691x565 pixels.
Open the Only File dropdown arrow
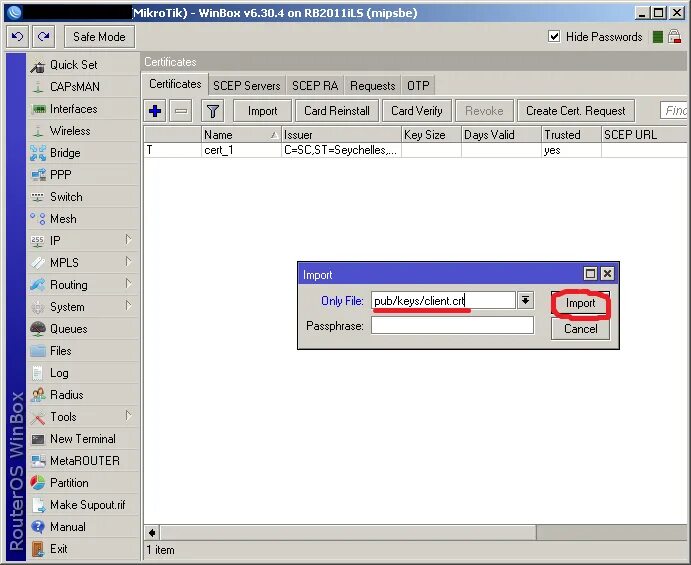525,301
